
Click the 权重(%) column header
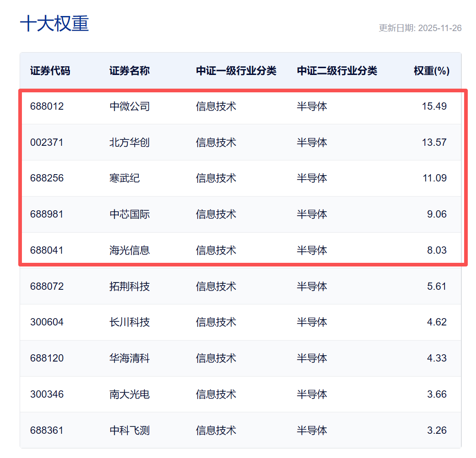[x=430, y=71]
